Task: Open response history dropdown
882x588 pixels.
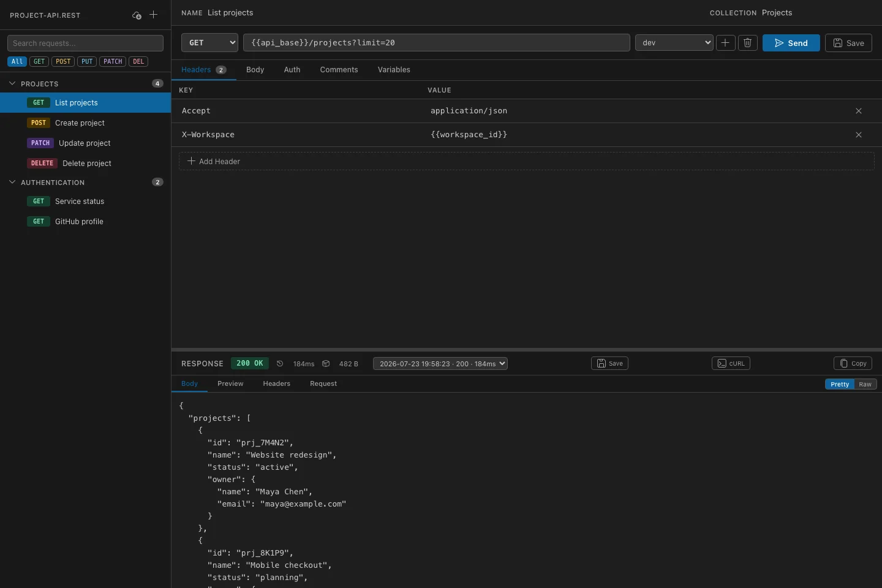Action: coord(440,364)
